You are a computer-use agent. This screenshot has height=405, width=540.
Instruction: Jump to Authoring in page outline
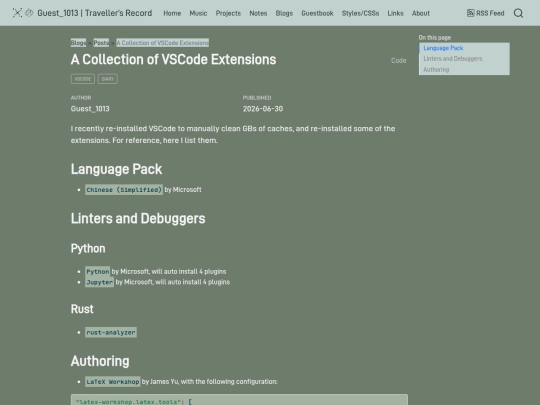[436, 70]
